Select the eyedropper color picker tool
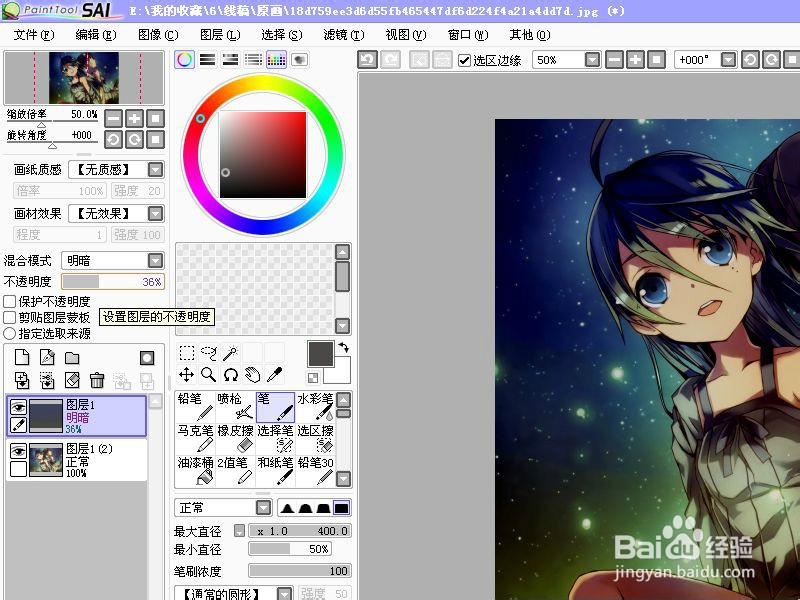Viewport: 800px width, 600px height. pyautogui.click(x=274, y=374)
